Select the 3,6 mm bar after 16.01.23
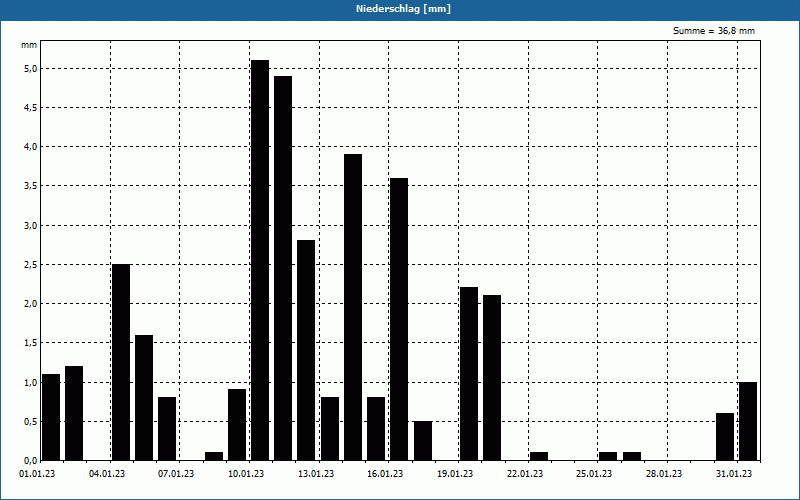This screenshot has height=500, width=800. (399, 319)
